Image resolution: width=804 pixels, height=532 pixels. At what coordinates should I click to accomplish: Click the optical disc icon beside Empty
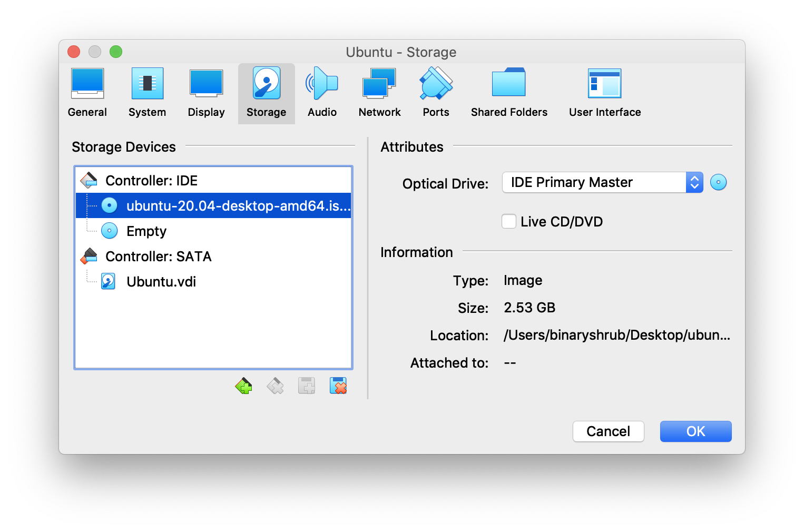click(x=110, y=231)
